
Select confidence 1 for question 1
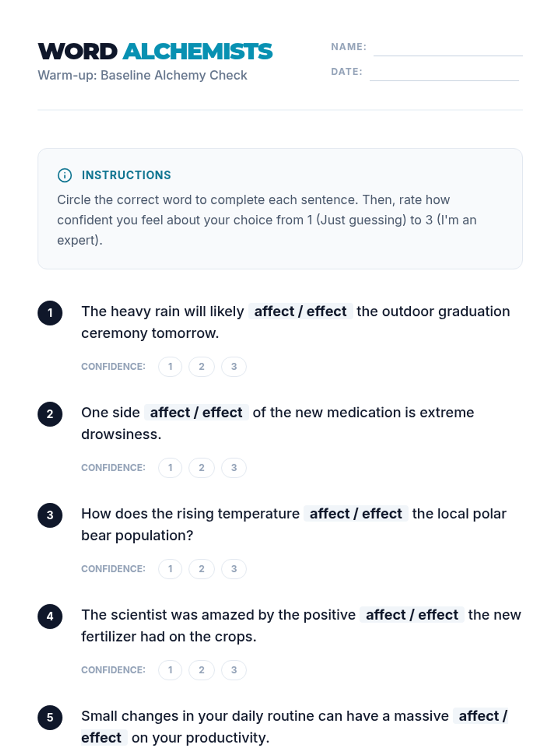tap(170, 366)
